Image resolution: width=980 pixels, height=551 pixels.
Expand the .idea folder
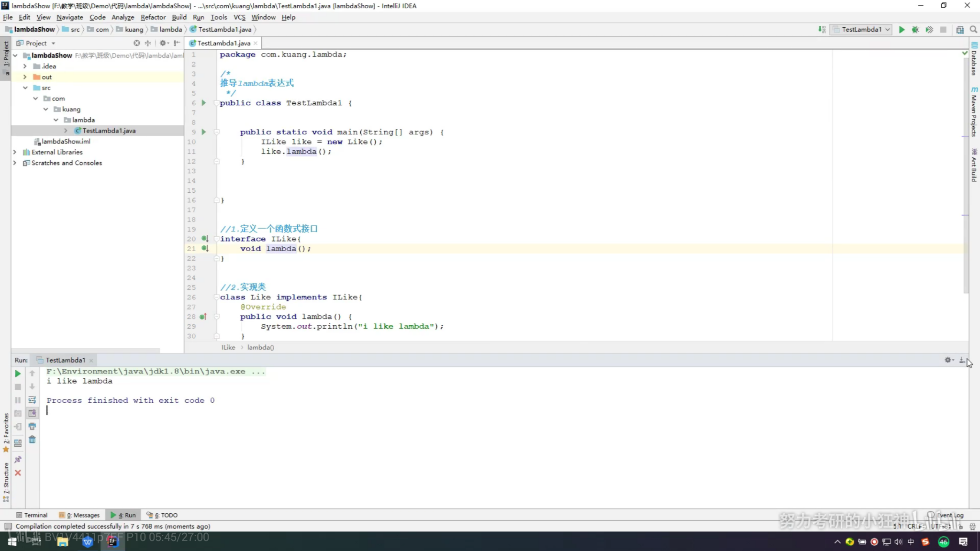[25, 66]
